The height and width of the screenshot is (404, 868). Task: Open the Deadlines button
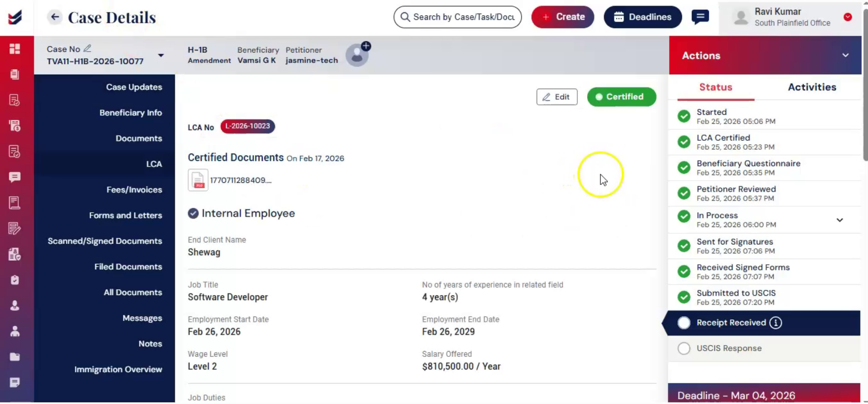(643, 17)
